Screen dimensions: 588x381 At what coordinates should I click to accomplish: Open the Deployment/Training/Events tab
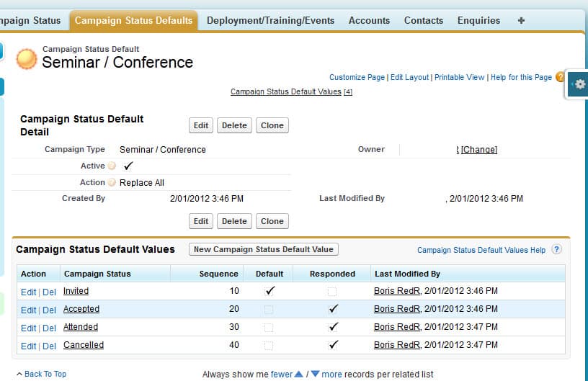click(x=270, y=21)
